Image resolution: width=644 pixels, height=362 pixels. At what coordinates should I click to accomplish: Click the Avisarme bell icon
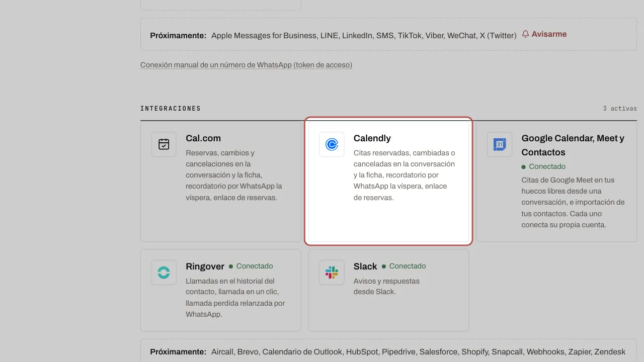point(525,34)
